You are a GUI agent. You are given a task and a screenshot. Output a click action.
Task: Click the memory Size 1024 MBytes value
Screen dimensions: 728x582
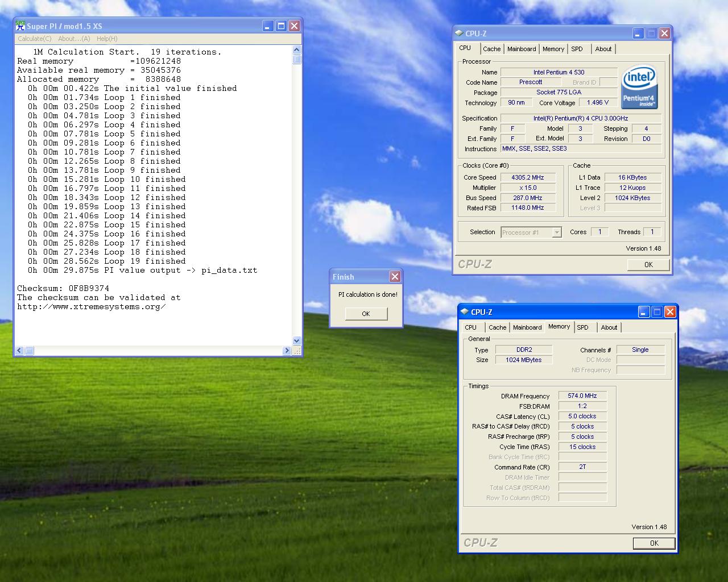pyautogui.click(x=524, y=360)
